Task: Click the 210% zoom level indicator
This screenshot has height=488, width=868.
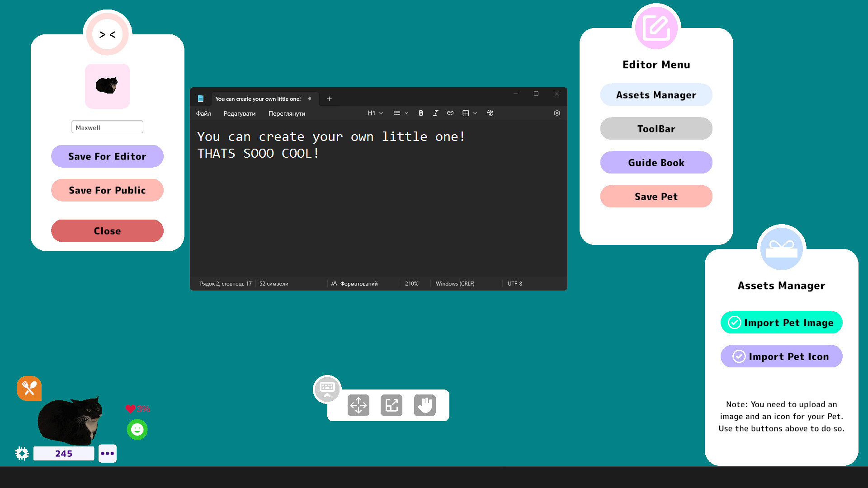Action: pos(412,283)
